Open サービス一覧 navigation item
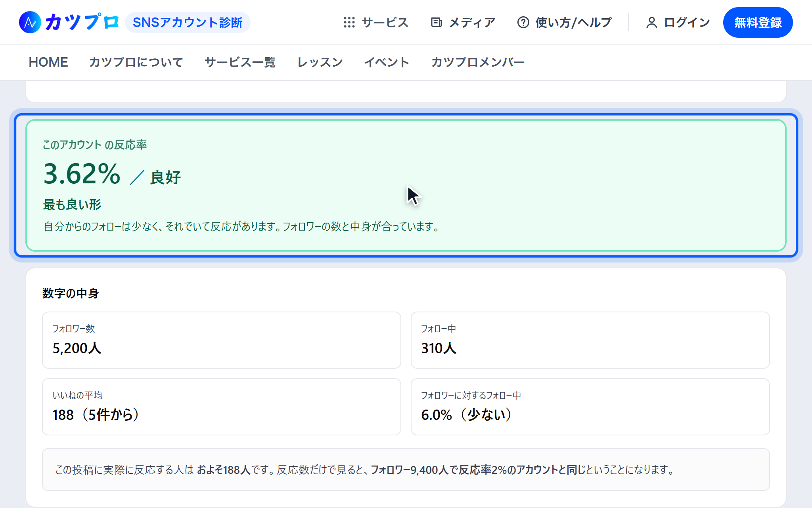 240,62
